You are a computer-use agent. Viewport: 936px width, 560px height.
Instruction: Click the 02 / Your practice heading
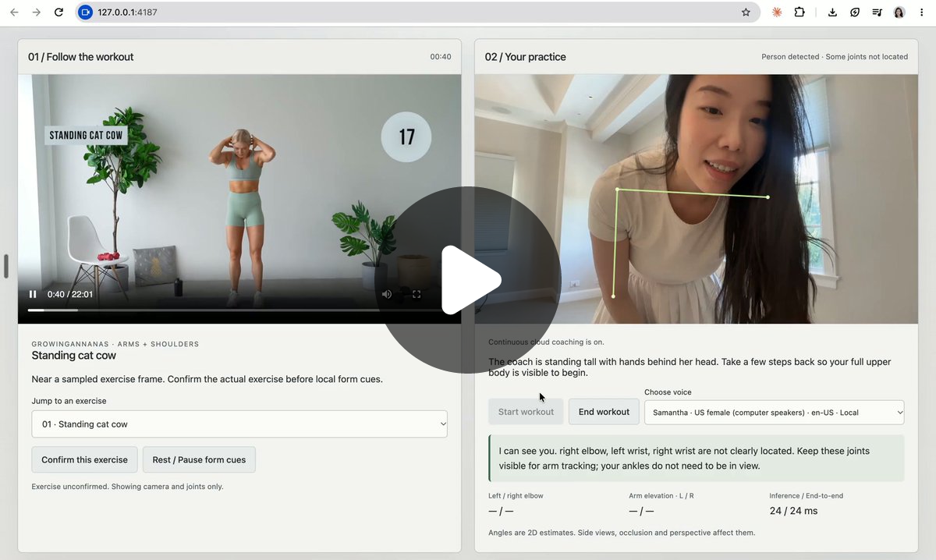coord(526,57)
